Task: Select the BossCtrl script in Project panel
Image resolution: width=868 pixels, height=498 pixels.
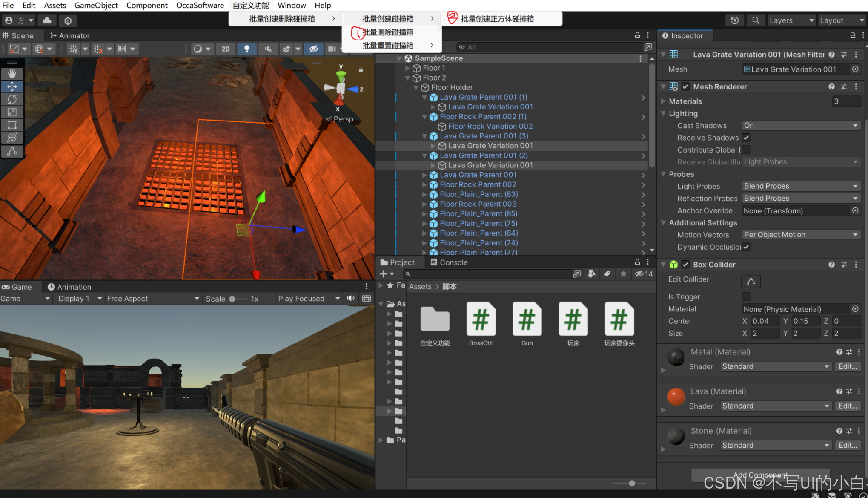Action: tap(481, 319)
